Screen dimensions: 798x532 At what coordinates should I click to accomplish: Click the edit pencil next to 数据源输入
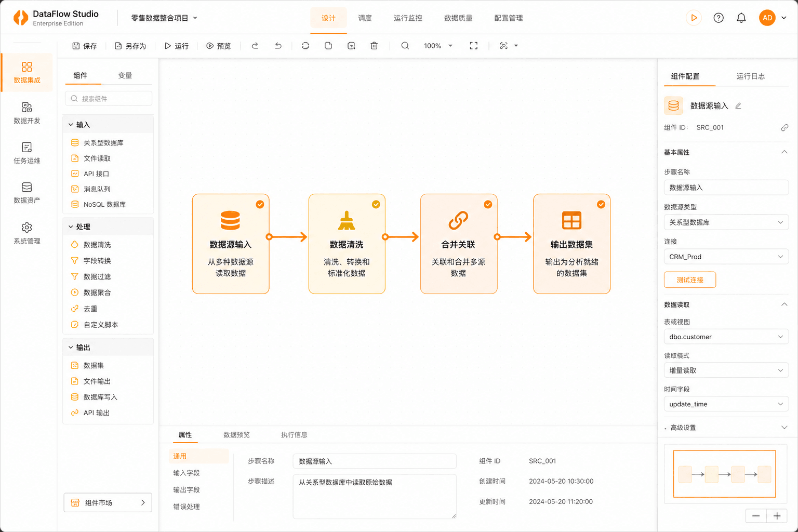point(738,106)
